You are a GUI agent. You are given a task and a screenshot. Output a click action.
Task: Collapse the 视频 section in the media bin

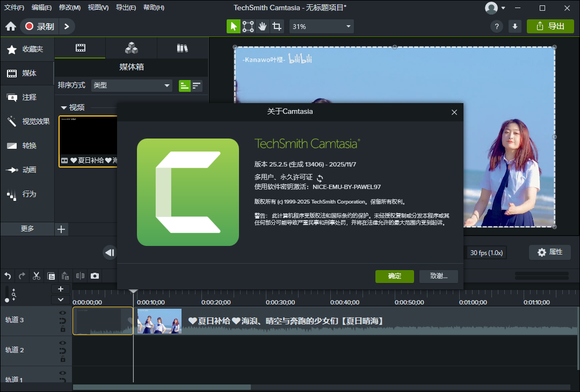[x=63, y=107]
